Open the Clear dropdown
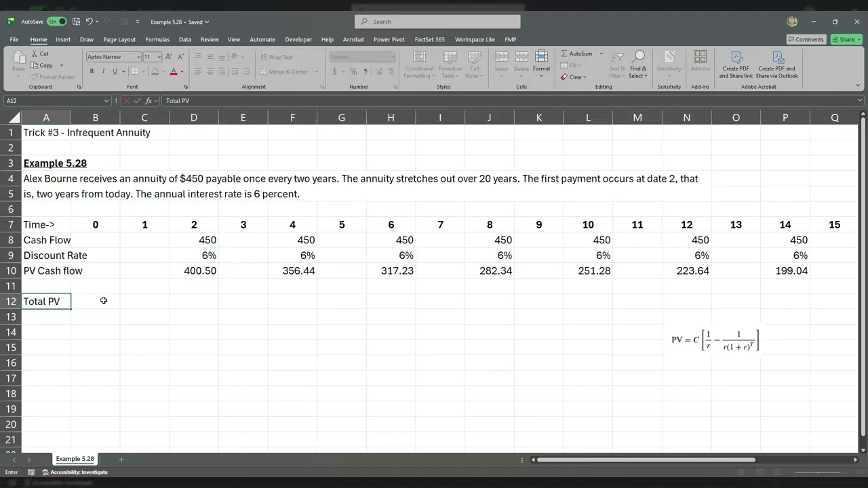Viewport: 868px width, 488px height. [574, 77]
